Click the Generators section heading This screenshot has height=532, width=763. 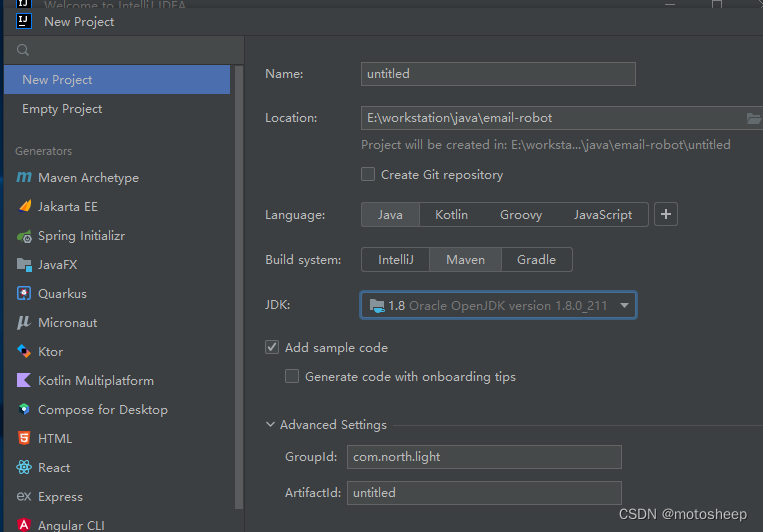tap(43, 151)
